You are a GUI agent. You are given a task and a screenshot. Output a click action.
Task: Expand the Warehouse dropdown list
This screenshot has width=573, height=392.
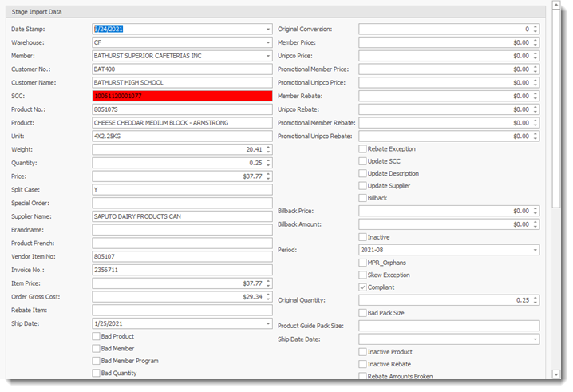[268, 42]
